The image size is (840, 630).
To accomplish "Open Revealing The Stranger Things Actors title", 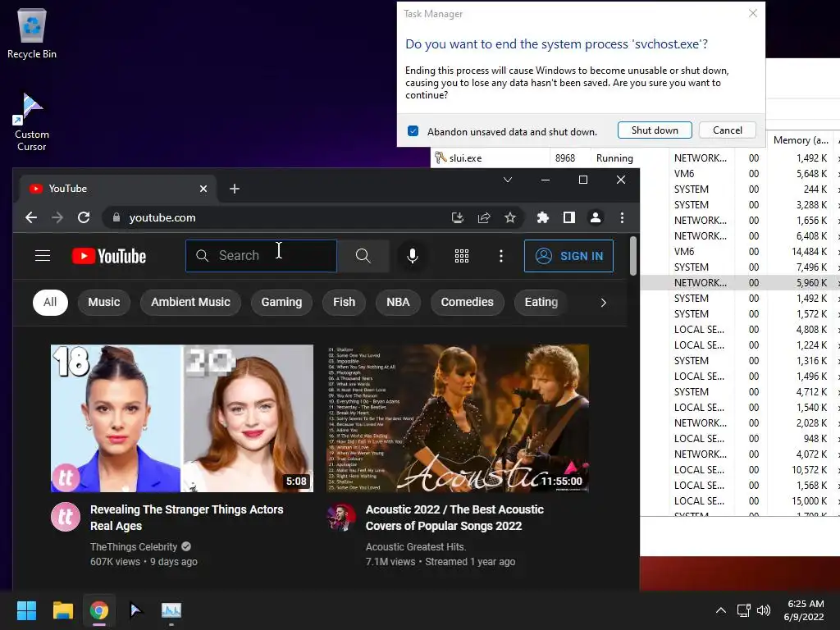I will [x=186, y=518].
